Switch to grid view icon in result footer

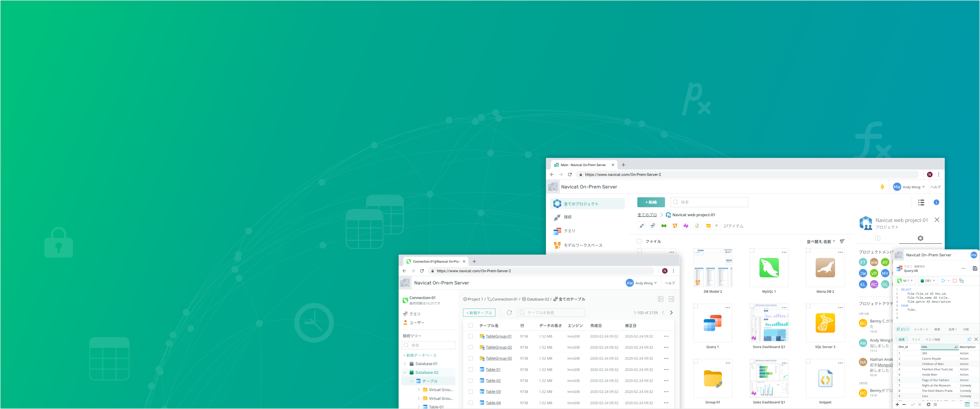(x=967, y=404)
